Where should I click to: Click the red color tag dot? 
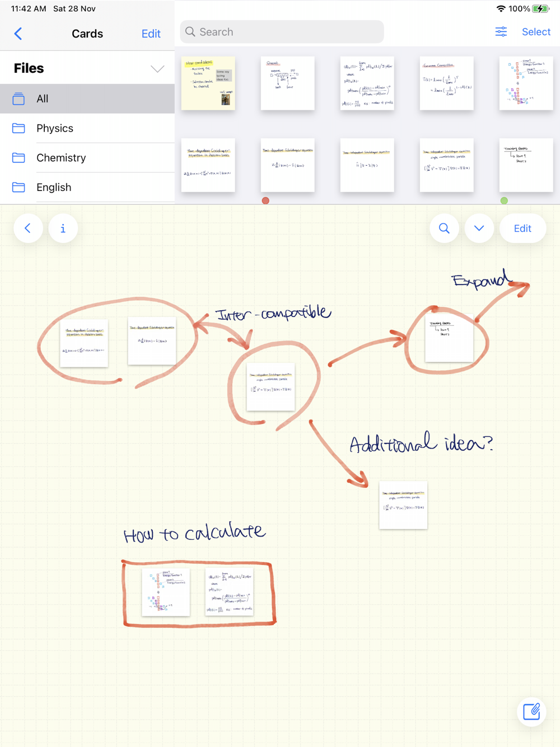(x=266, y=200)
